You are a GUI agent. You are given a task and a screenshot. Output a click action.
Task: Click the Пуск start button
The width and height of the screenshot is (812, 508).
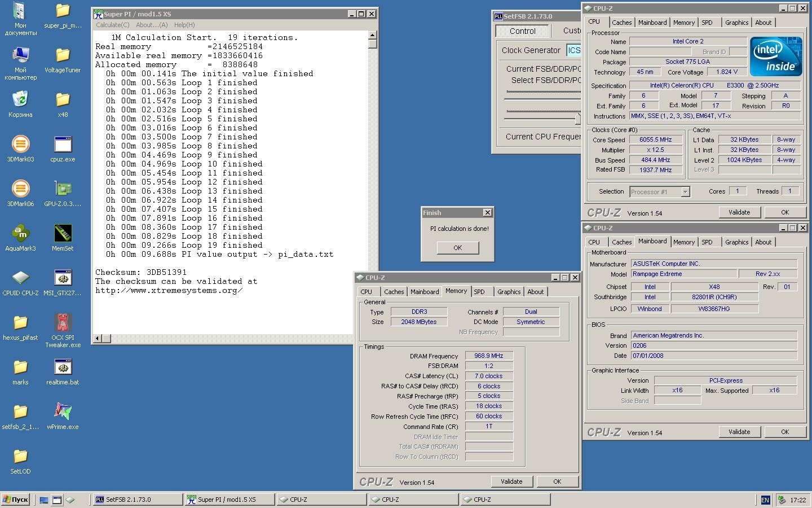pyautogui.click(x=16, y=500)
